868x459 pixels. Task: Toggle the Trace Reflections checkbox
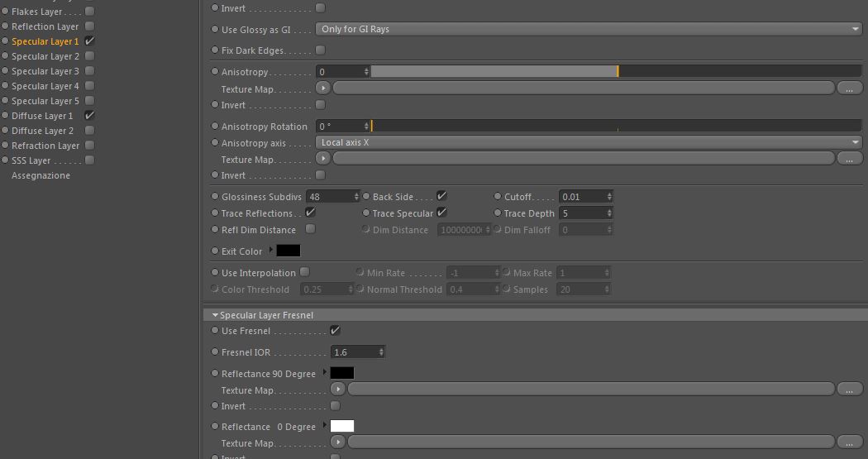pyautogui.click(x=310, y=212)
